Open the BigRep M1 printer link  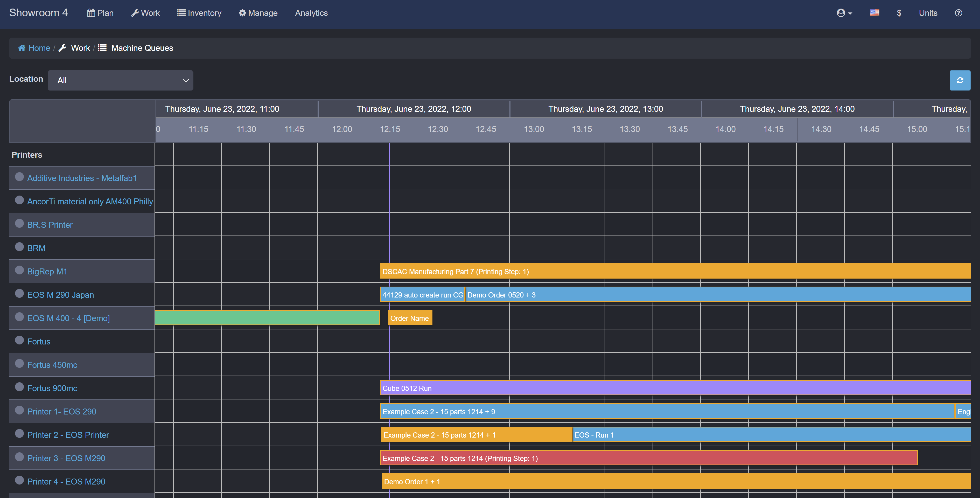(x=47, y=272)
